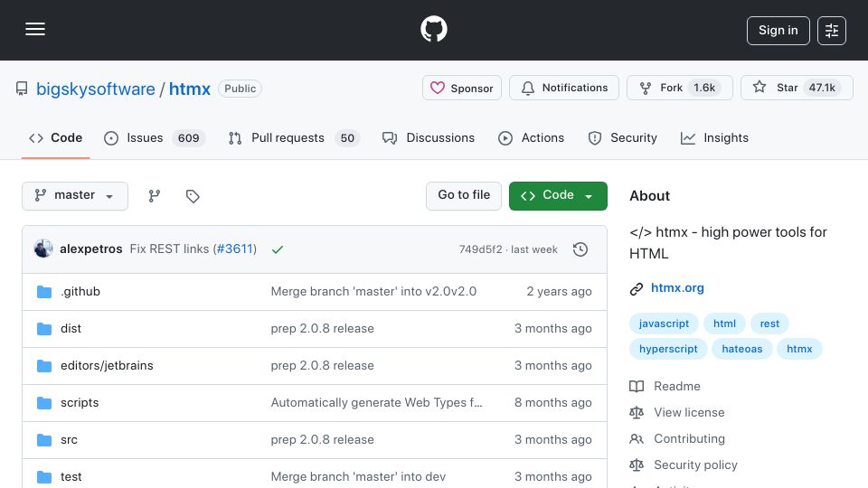Open the Actions tab
This screenshot has height=488, width=868.
tap(532, 137)
